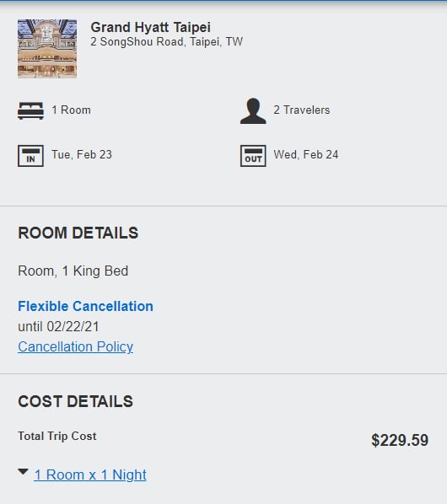
Task: Click the Tue, Feb 23 check-in date
Action: click(82, 154)
